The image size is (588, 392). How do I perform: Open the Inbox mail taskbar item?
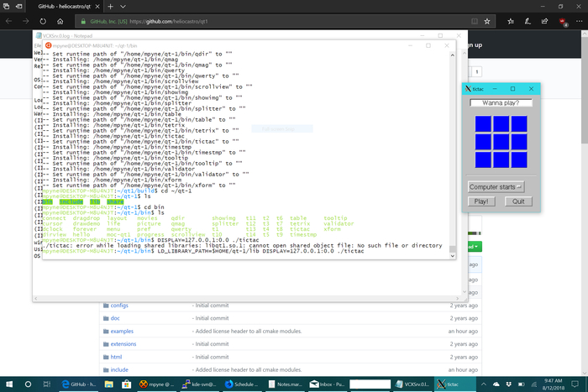[328, 383]
